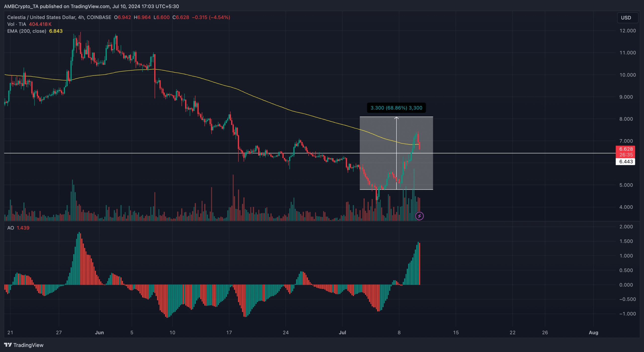Click the 0.000 AO scale label
The width and height of the screenshot is (644, 352).
pos(626,285)
